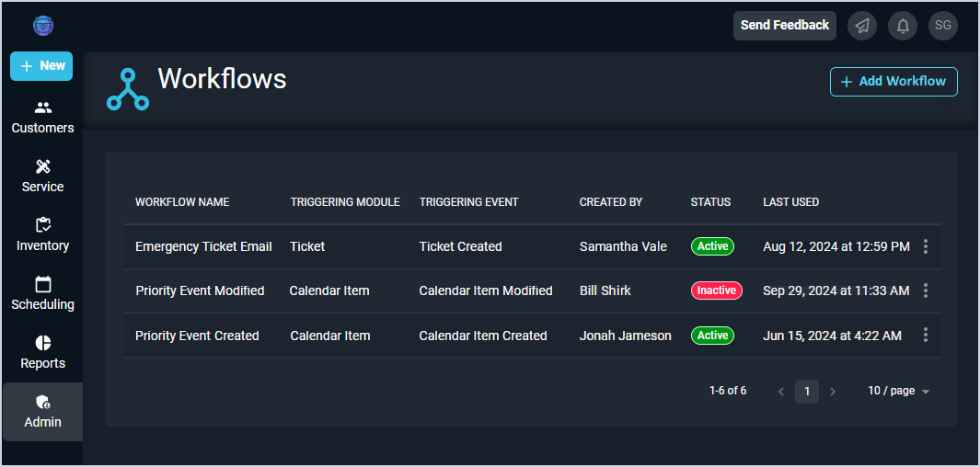
Task: Sort by the Workflow Name column header
Action: point(182,202)
